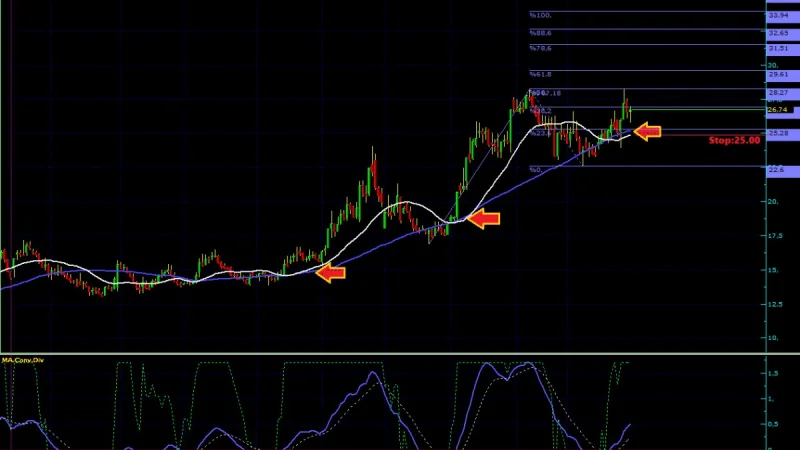
Task: Click the 33.94 price tag on axis
Action: (x=779, y=15)
